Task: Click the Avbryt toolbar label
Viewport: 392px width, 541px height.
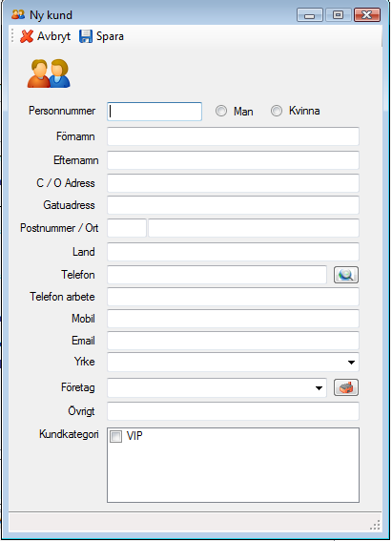Action: tap(53, 36)
